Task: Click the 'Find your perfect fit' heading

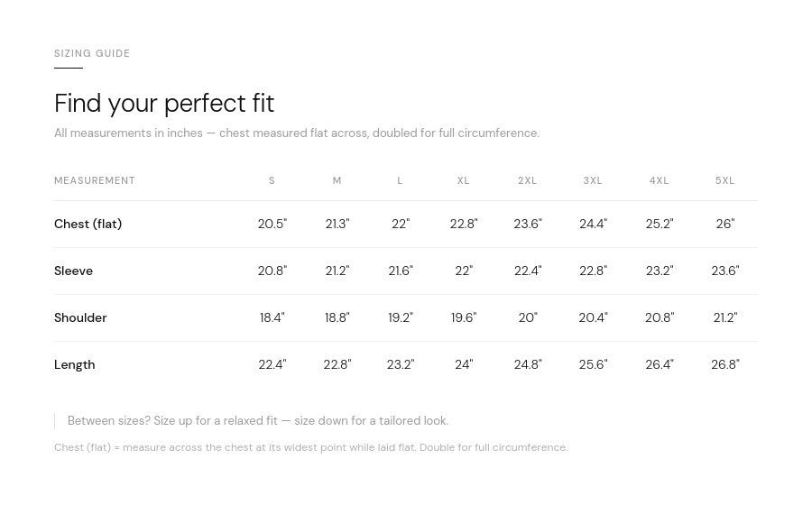Action: pos(164,104)
